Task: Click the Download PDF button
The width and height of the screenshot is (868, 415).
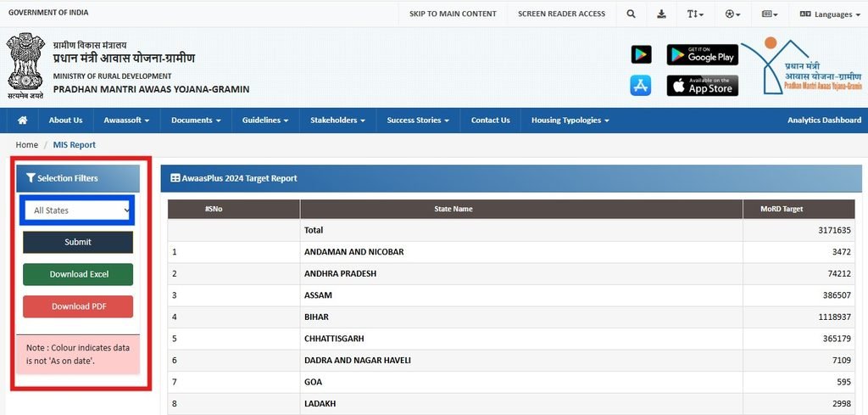Action: point(78,306)
